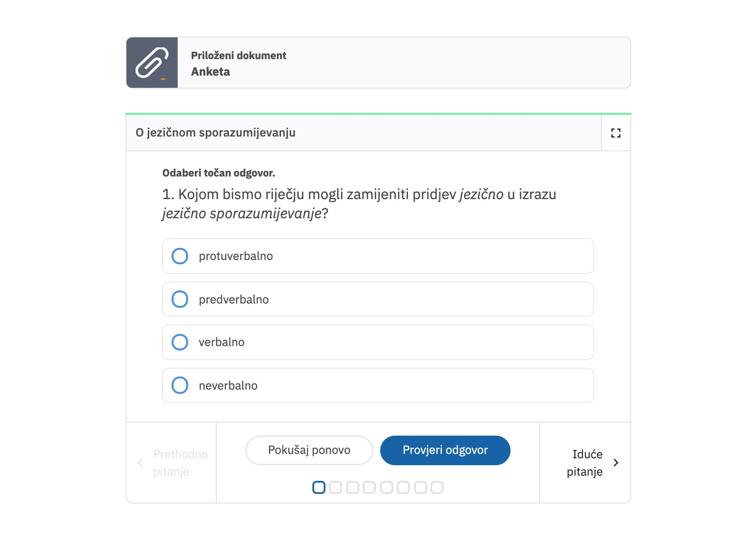Jump to third question progress square
The height and width of the screenshot is (540, 756).
[x=352, y=487]
